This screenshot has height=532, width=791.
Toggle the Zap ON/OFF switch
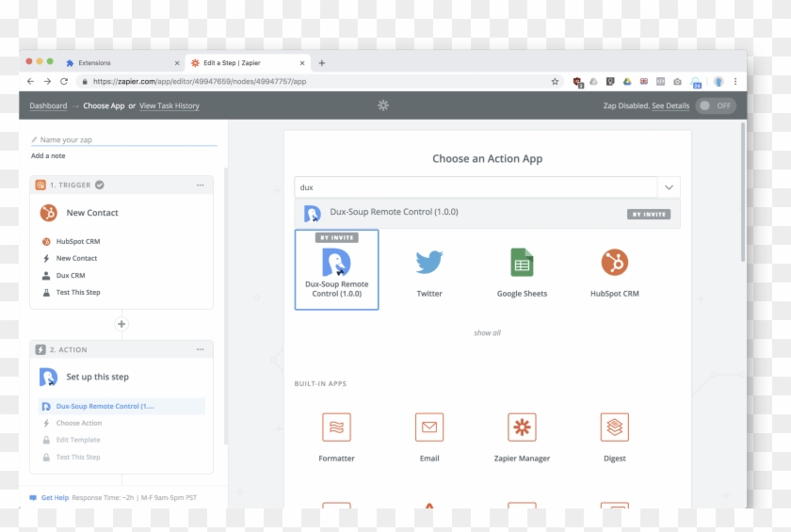[x=716, y=105]
